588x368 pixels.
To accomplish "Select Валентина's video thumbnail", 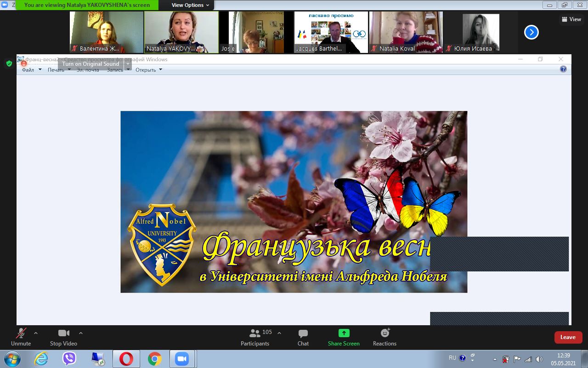I will pos(107,32).
